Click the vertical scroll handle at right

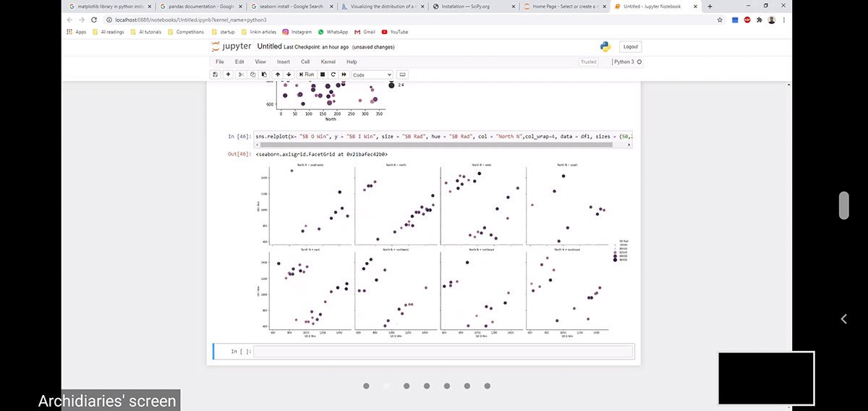pyautogui.click(x=843, y=205)
